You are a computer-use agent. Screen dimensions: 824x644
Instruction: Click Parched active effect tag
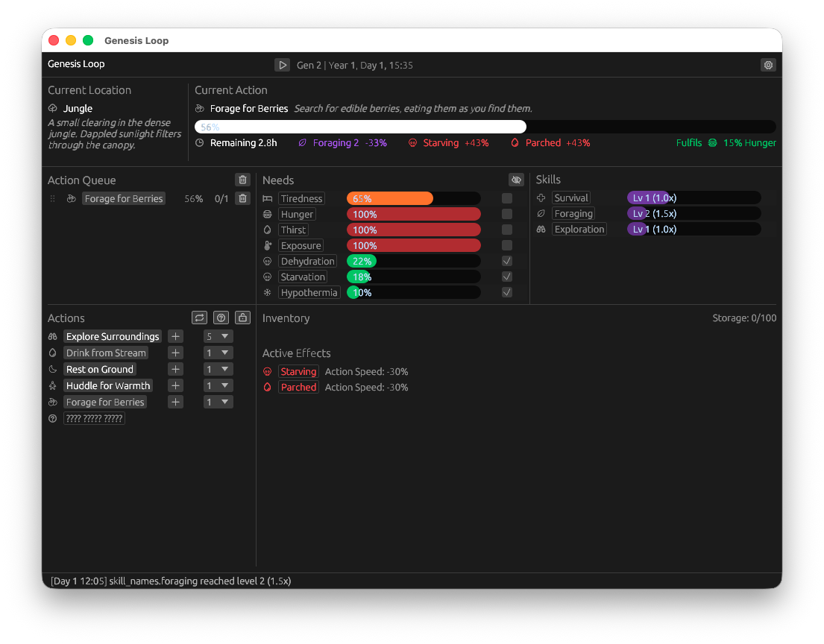coord(298,387)
